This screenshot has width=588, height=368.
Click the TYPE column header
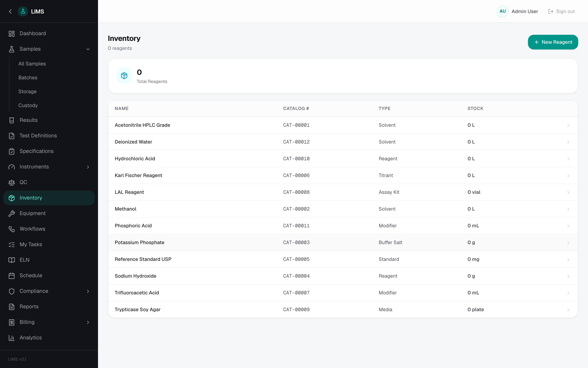384,109
